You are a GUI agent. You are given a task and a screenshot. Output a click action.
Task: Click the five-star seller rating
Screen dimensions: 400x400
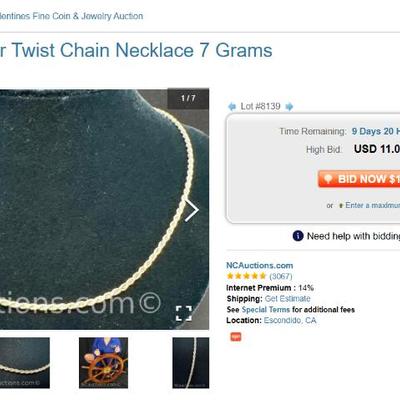(246, 276)
